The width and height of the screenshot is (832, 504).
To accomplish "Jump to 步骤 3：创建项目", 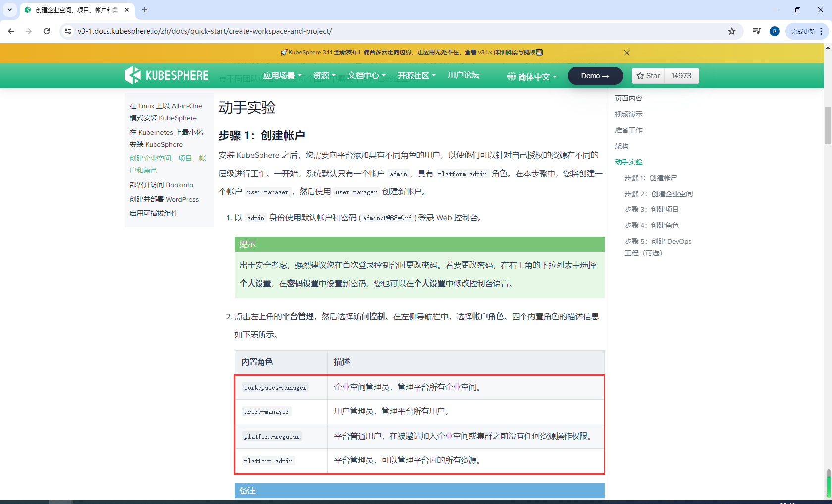I will (652, 209).
